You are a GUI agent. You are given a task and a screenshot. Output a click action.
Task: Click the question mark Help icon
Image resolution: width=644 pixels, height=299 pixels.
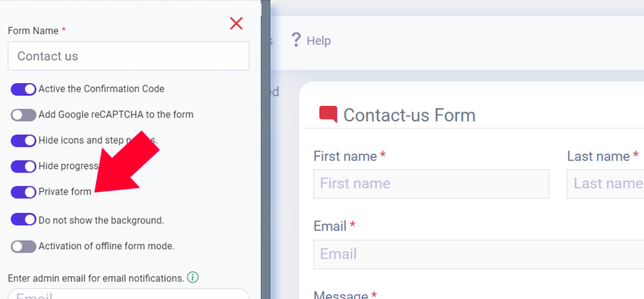coord(296,40)
